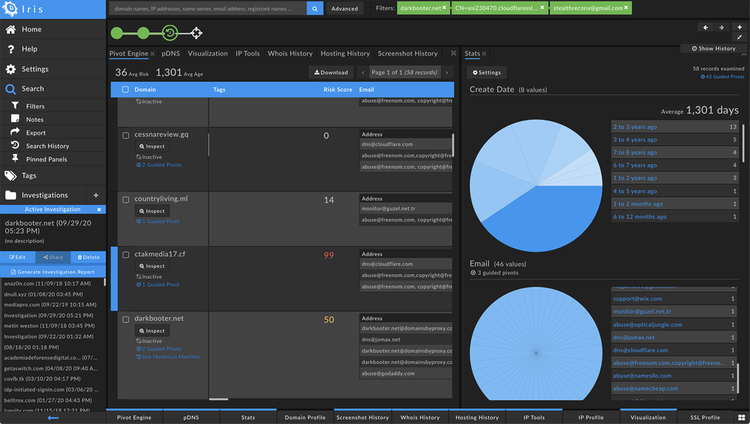Toggle Show History panel

[x=714, y=48]
